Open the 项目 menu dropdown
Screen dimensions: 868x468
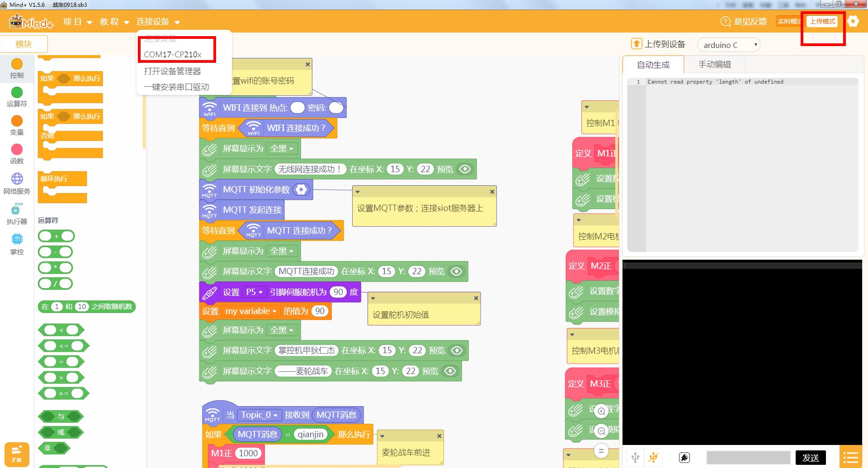click(78, 22)
